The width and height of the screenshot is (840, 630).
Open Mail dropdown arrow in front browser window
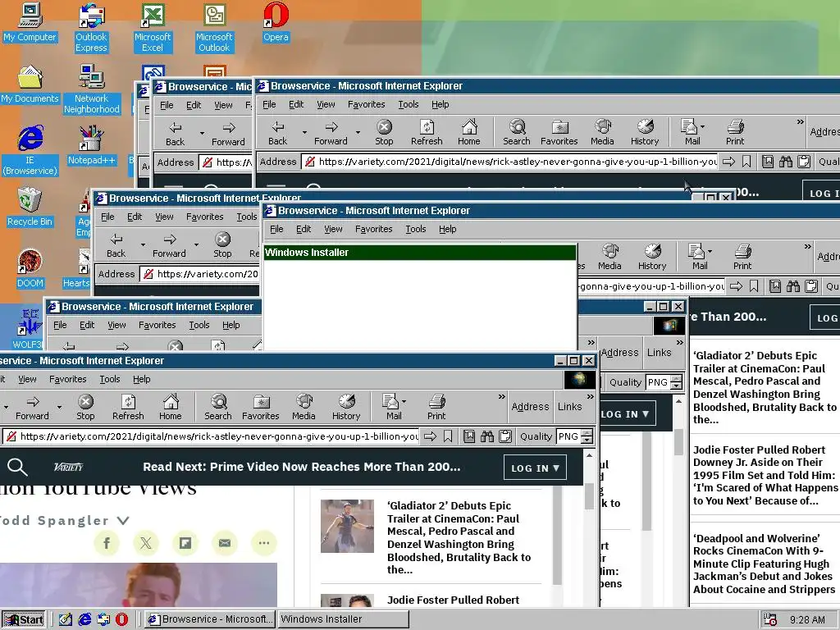click(404, 401)
